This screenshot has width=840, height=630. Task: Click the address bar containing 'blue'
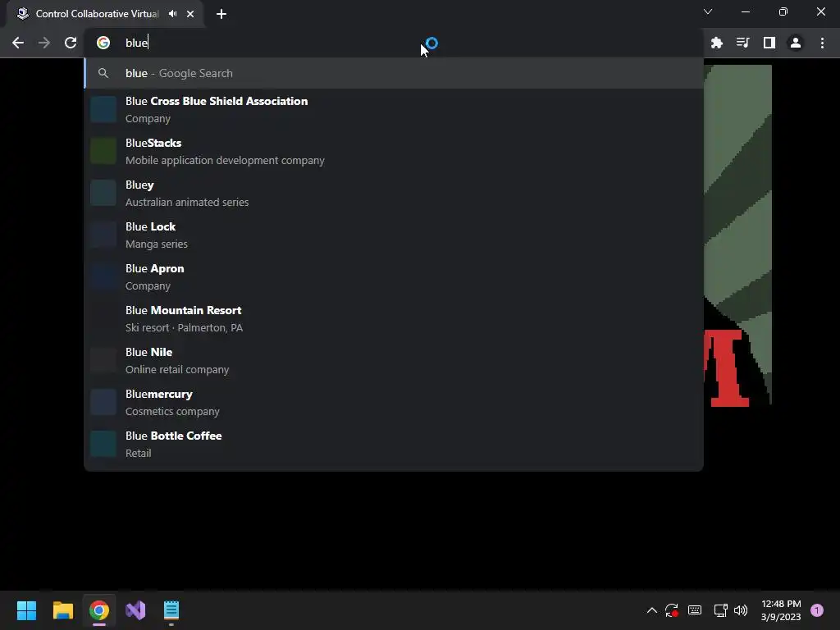tap(394, 43)
